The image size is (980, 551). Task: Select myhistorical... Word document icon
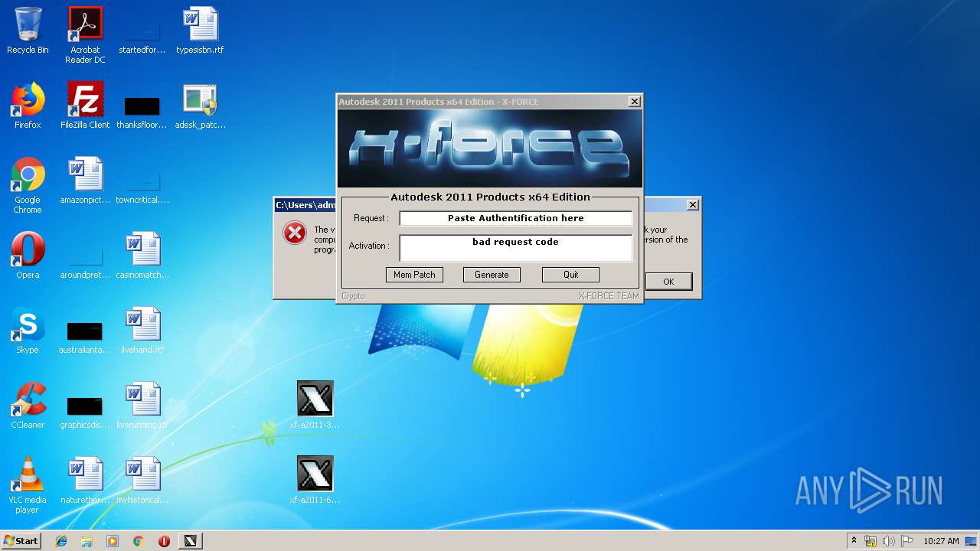[x=142, y=481]
